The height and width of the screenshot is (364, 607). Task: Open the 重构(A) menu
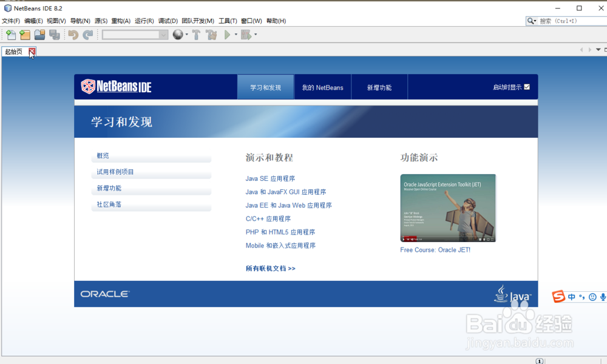121,21
